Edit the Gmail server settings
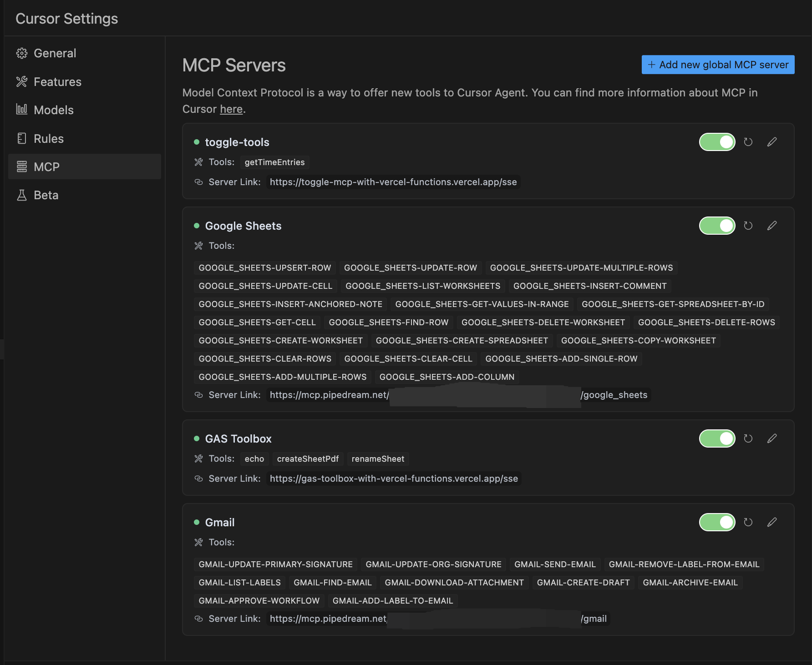 pos(772,522)
